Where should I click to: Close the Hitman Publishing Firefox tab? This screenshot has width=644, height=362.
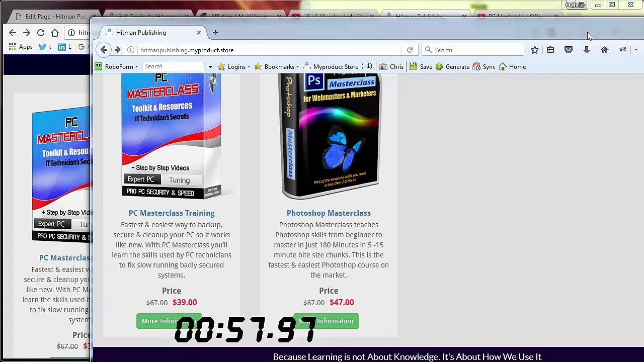(199, 33)
